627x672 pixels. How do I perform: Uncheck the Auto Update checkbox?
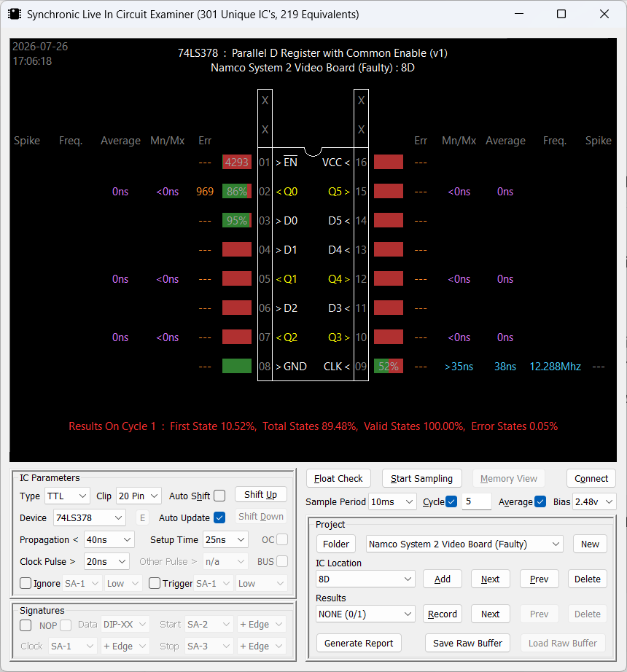219,517
